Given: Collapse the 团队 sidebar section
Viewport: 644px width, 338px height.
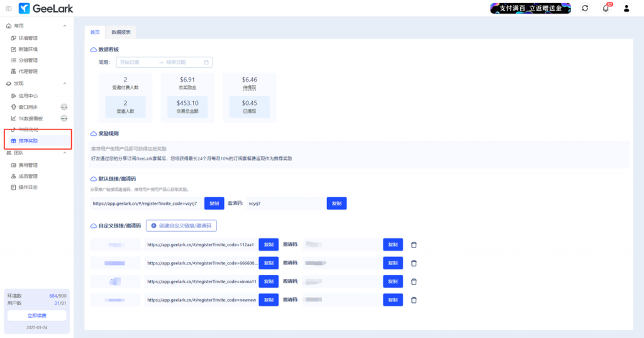Looking at the screenshot, I should coord(65,153).
